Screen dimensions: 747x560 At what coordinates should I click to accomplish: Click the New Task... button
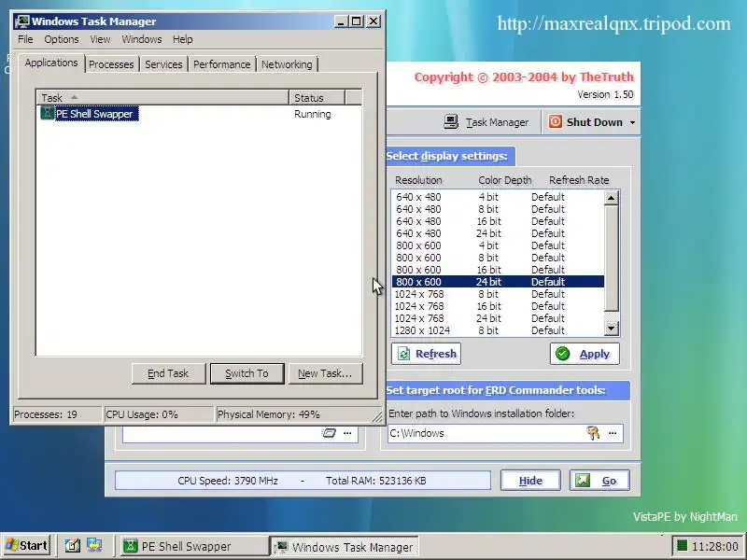[325, 373]
